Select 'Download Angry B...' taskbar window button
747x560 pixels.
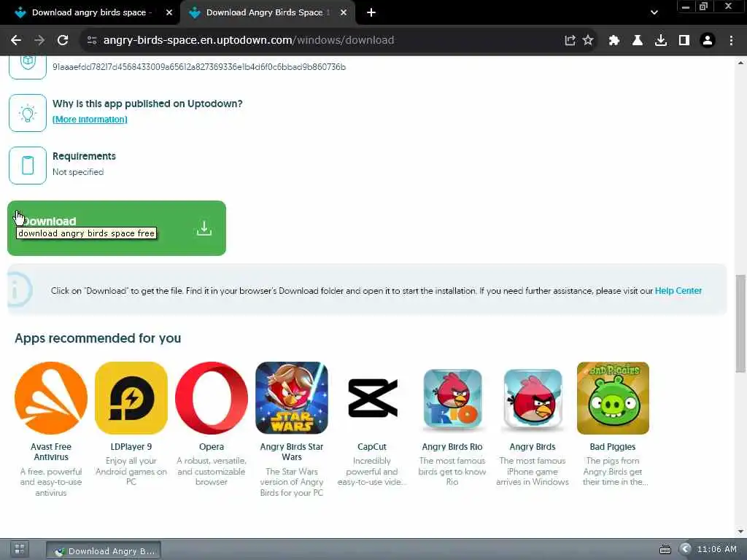tap(104, 551)
